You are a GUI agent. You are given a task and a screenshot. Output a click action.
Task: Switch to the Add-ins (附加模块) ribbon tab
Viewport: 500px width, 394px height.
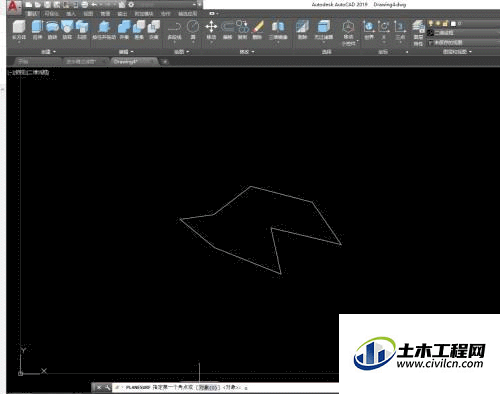point(144,14)
